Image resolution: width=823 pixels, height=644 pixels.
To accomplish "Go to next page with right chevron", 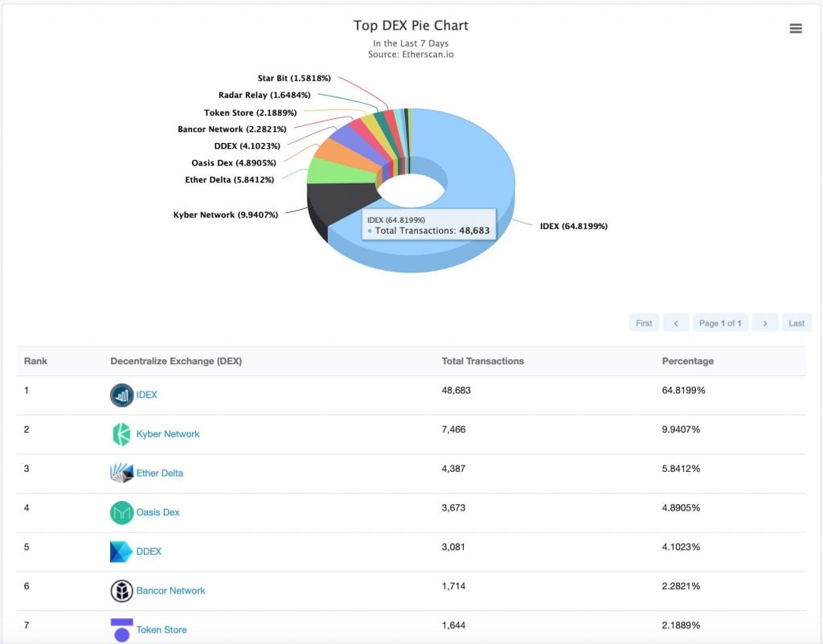I will pyautogui.click(x=765, y=322).
